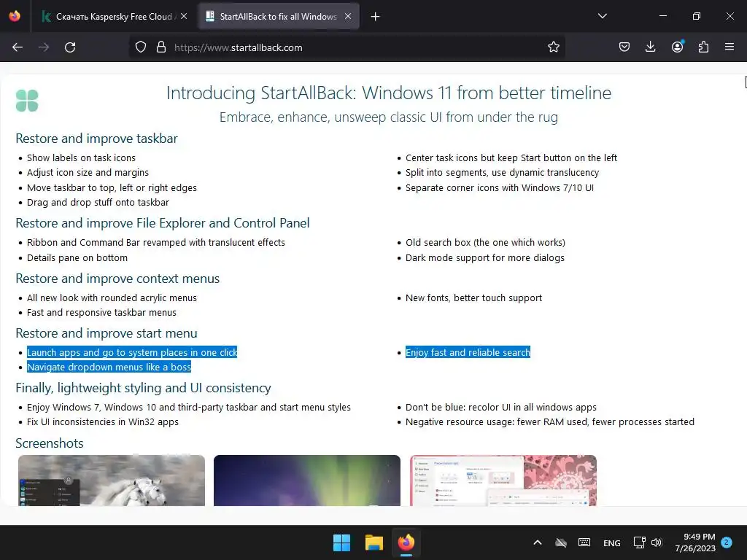Screen dimensions: 747x560
Task: Click 'Fast and responsive taskbar menus'
Action: point(101,312)
